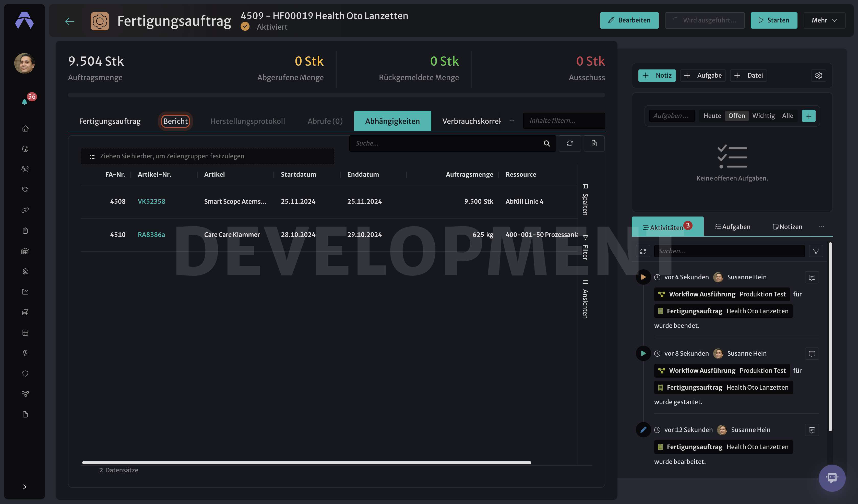This screenshot has height=504, width=858.
Task: Export the table to Excel
Action: [x=594, y=143]
